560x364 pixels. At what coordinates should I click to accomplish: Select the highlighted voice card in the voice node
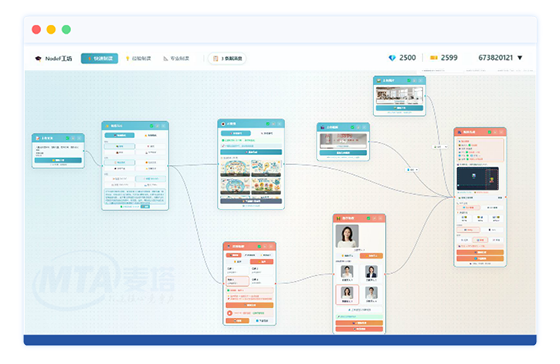(x=238, y=281)
